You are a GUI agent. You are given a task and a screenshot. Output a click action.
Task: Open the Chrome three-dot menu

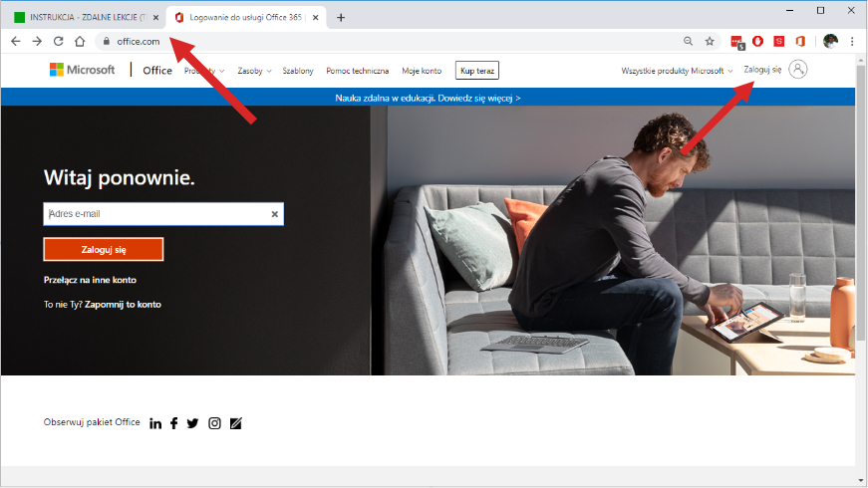coord(852,41)
